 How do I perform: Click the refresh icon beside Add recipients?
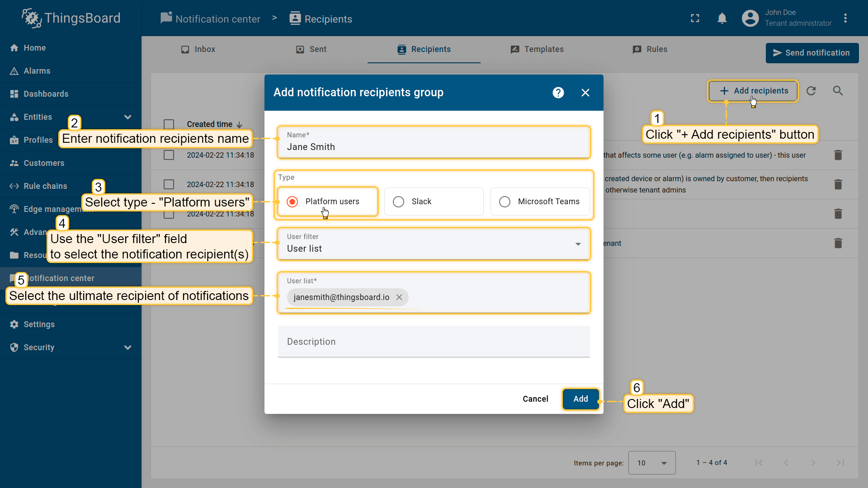coord(811,91)
